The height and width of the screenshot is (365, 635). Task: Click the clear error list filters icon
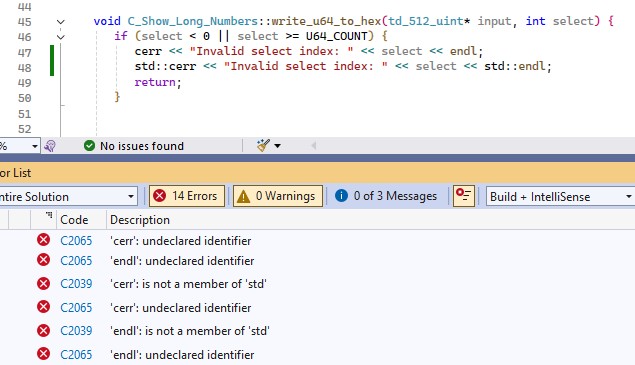[x=464, y=196]
